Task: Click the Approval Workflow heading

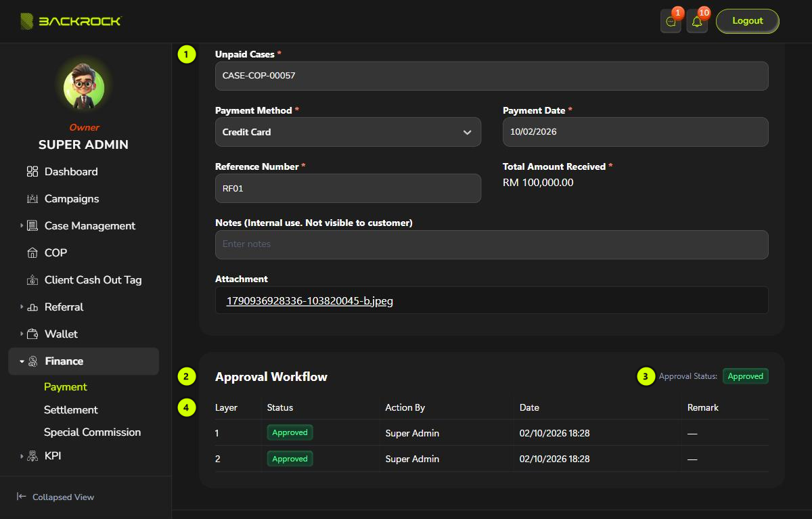Action: coord(271,377)
